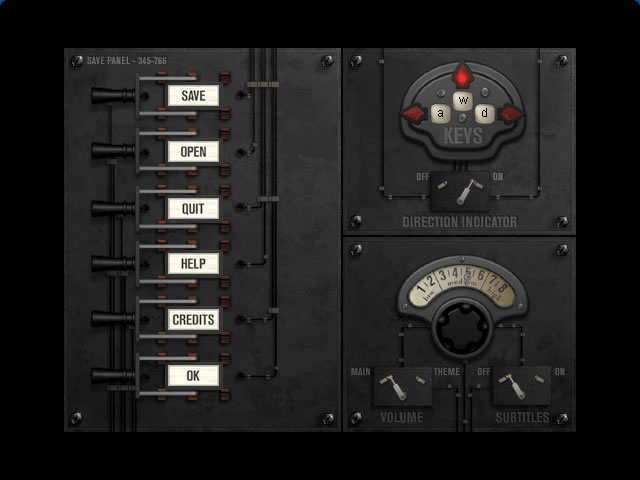The width and height of the screenshot is (640, 480).
Task: Show the CREDITS plate
Action: click(193, 320)
